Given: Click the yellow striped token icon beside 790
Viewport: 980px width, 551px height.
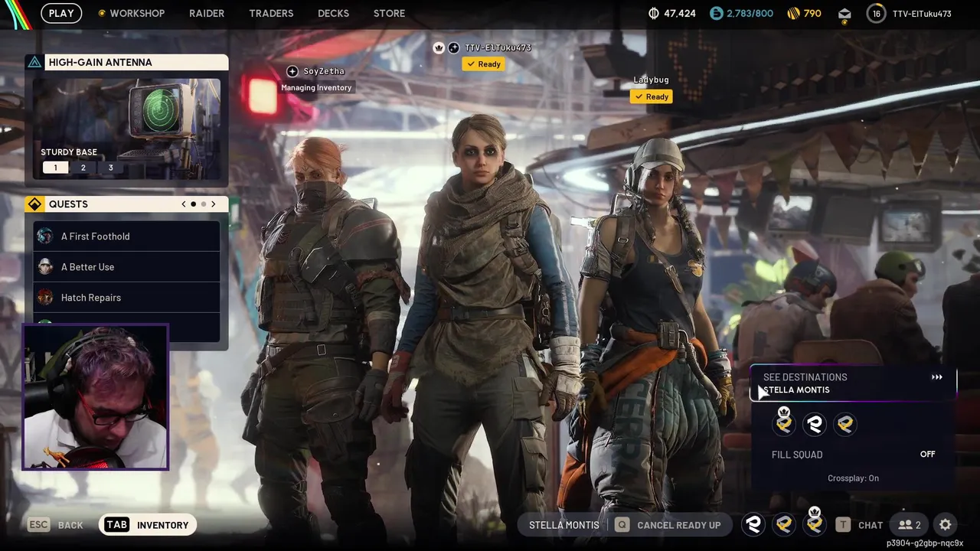Looking at the screenshot, I should click(792, 13).
